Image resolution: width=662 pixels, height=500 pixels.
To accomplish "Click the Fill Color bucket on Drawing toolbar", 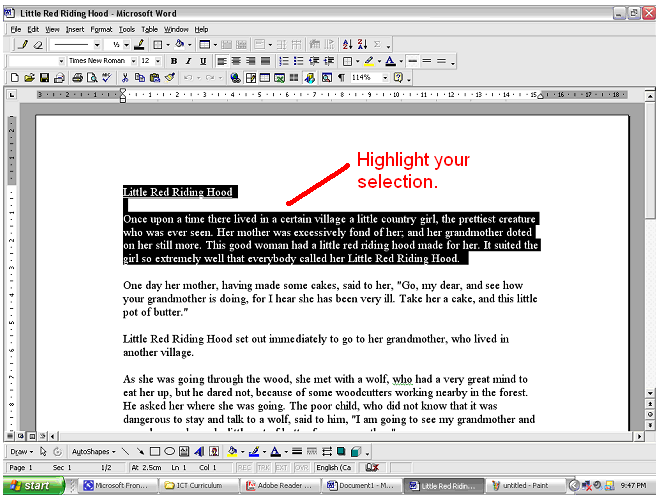I will click(x=232, y=451).
